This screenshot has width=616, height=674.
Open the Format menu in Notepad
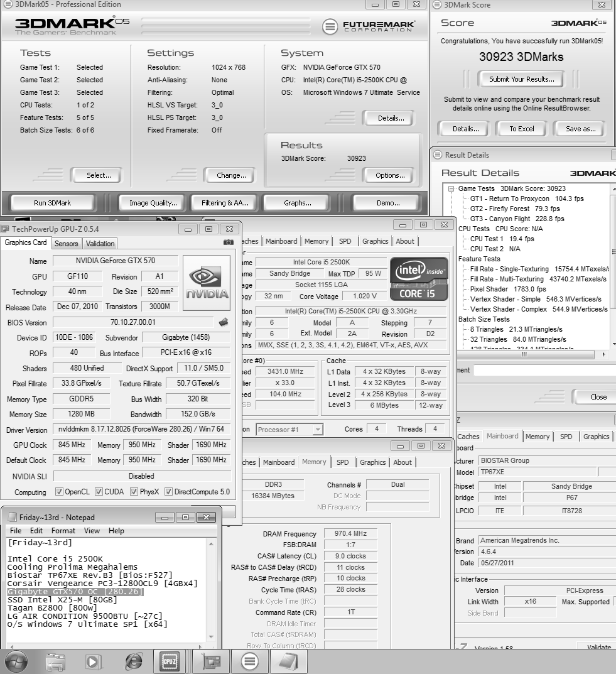tap(63, 531)
